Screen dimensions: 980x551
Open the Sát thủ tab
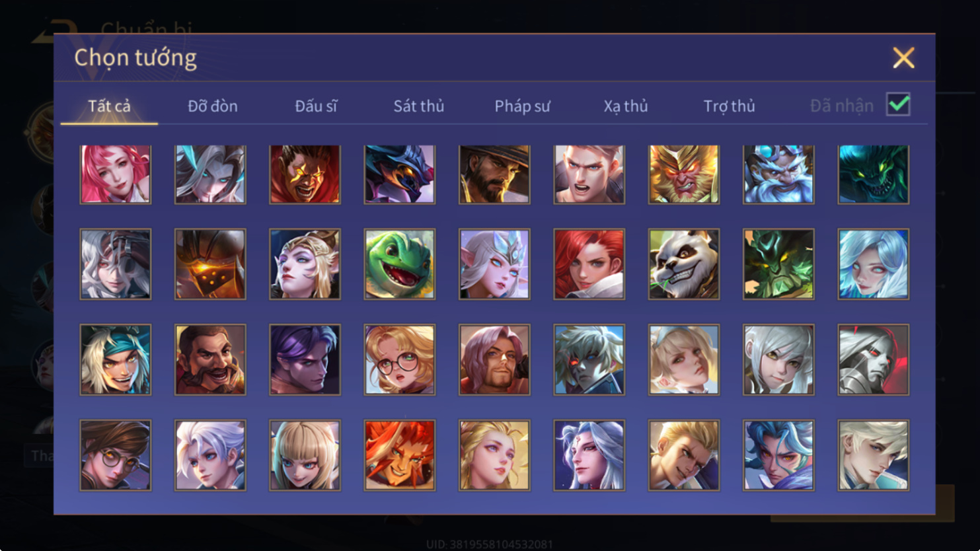click(x=419, y=106)
